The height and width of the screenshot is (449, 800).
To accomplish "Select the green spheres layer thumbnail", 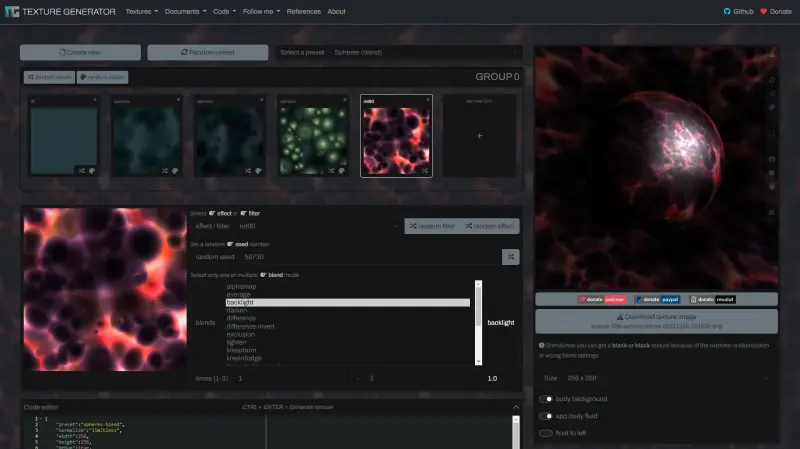I will coord(313,140).
